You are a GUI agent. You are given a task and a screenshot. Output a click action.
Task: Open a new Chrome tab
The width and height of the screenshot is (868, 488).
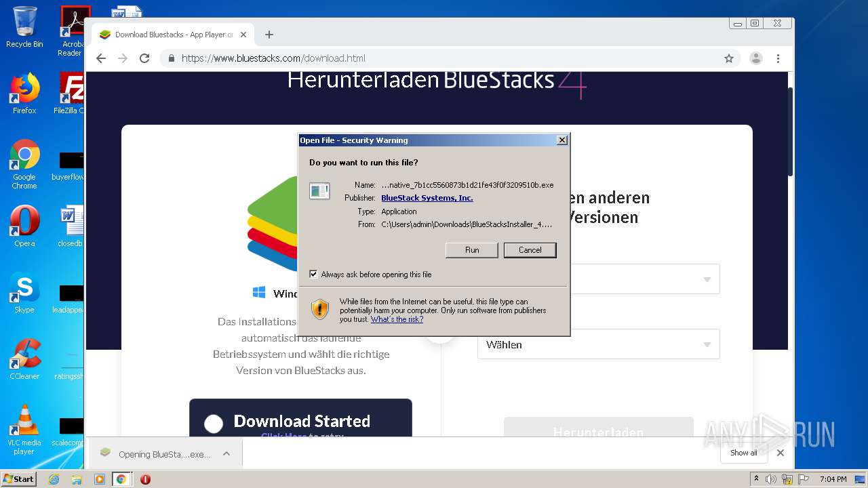[x=269, y=35]
